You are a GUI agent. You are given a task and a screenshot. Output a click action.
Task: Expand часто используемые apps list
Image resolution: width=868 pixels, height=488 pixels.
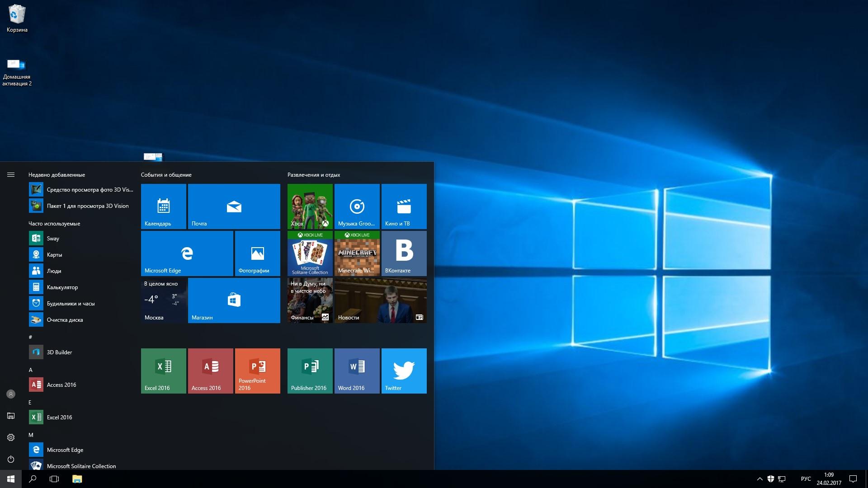(54, 223)
